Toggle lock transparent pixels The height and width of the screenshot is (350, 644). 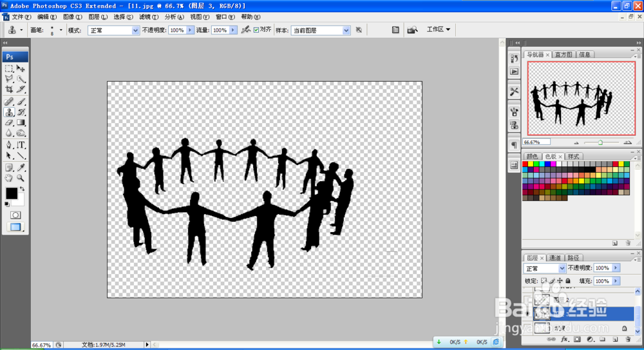click(544, 281)
